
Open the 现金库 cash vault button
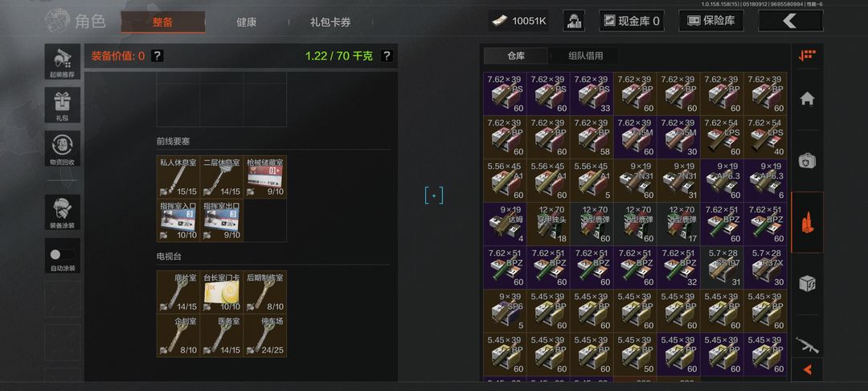[632, 21]
